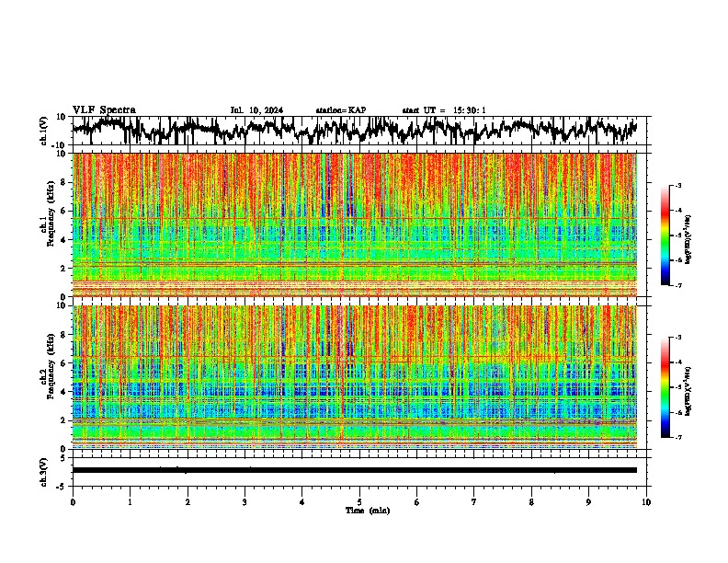Screen dimensions: 728x563
Task: Click the "10" tick on the time axis
Action: click(646, 502)
